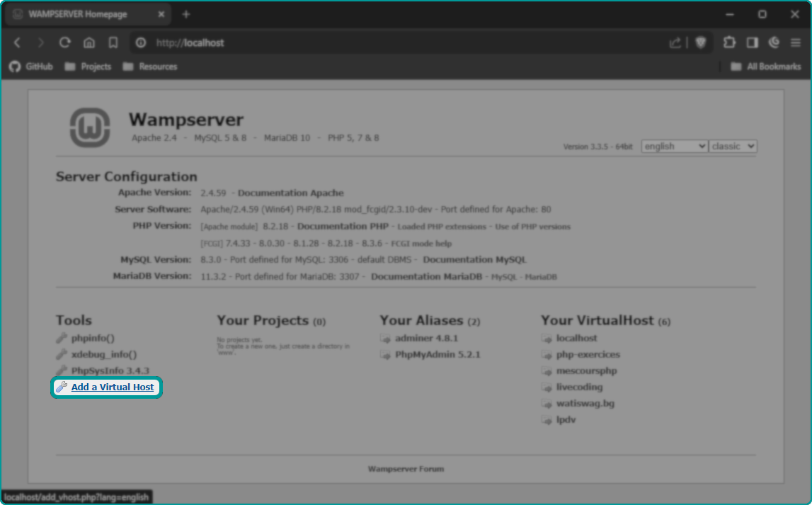Open Documentation PHP link

click(343, 227)
